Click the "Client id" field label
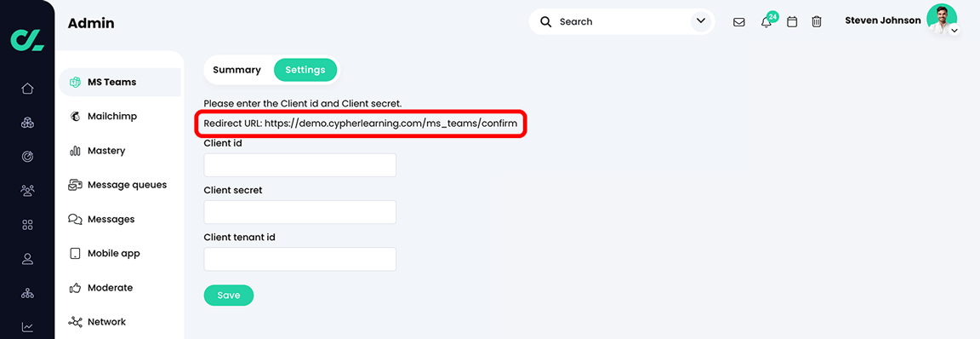 tap(223, 143)
